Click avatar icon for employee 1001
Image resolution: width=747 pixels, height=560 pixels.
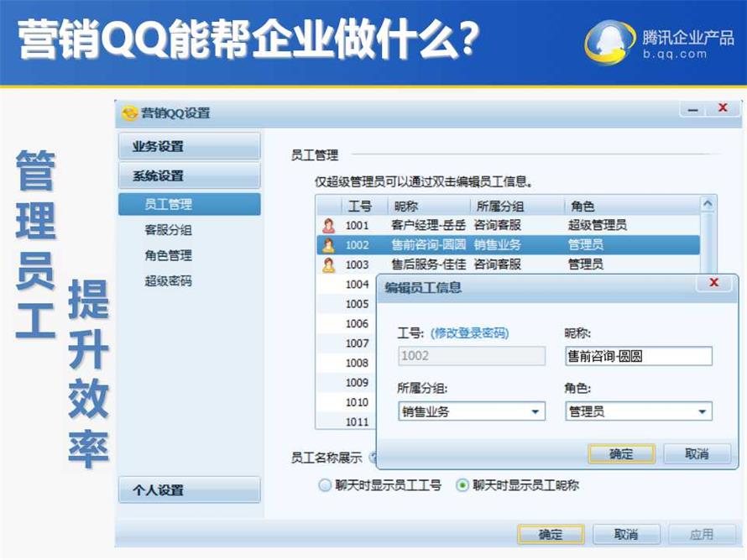(328, 225)
